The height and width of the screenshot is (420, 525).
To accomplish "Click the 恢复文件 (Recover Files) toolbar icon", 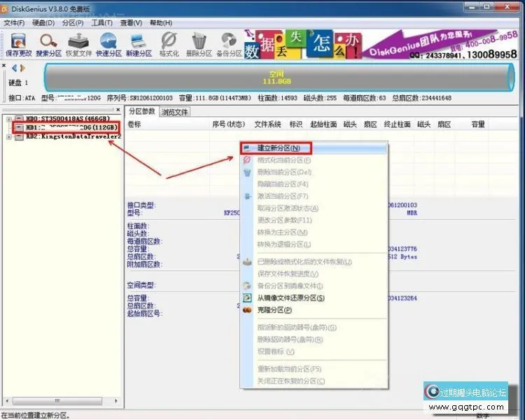I will 78,42.
